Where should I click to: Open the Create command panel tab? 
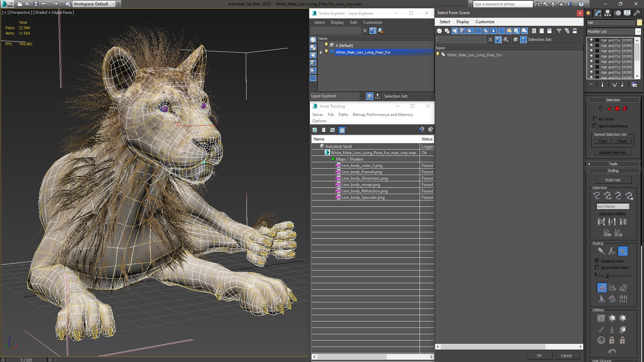click(x=588, y=13)
